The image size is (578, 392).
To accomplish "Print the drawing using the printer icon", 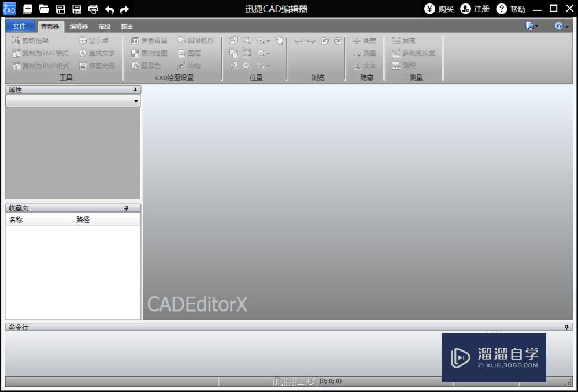I will pos(93,9).
